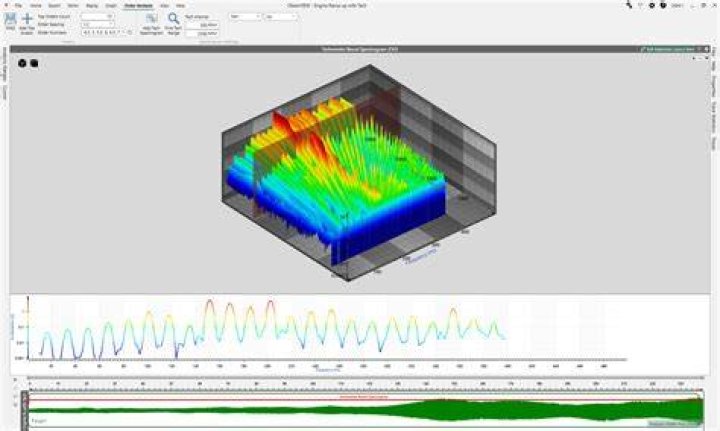
Task: Click the upper Tach channel value field
Action: click(202, 25)
